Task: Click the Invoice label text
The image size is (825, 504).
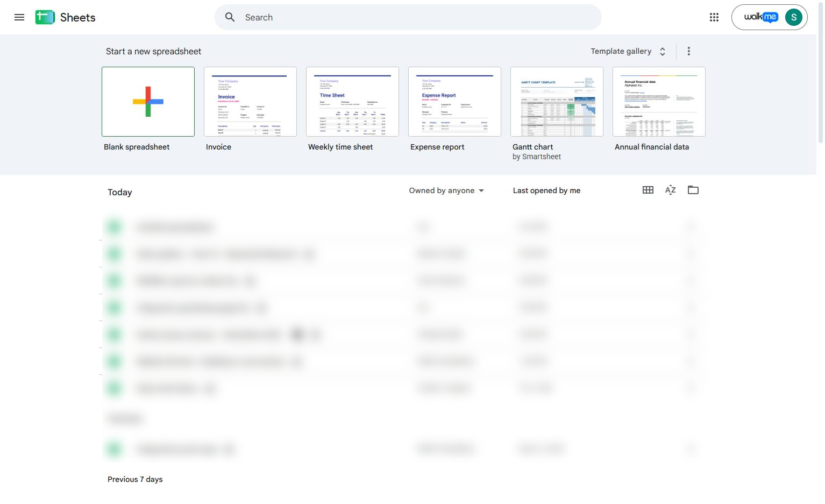Action: [x=218, y=147]
